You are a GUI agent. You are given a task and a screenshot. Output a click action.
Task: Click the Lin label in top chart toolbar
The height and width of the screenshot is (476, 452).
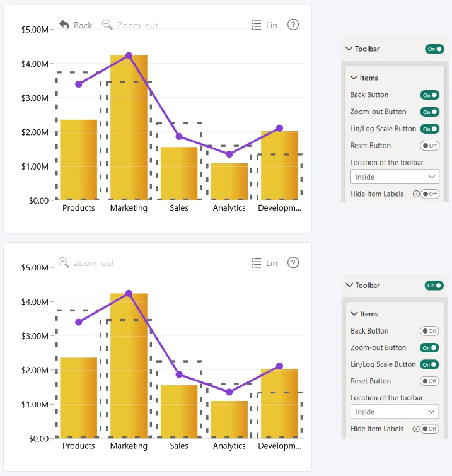[272, 25]
